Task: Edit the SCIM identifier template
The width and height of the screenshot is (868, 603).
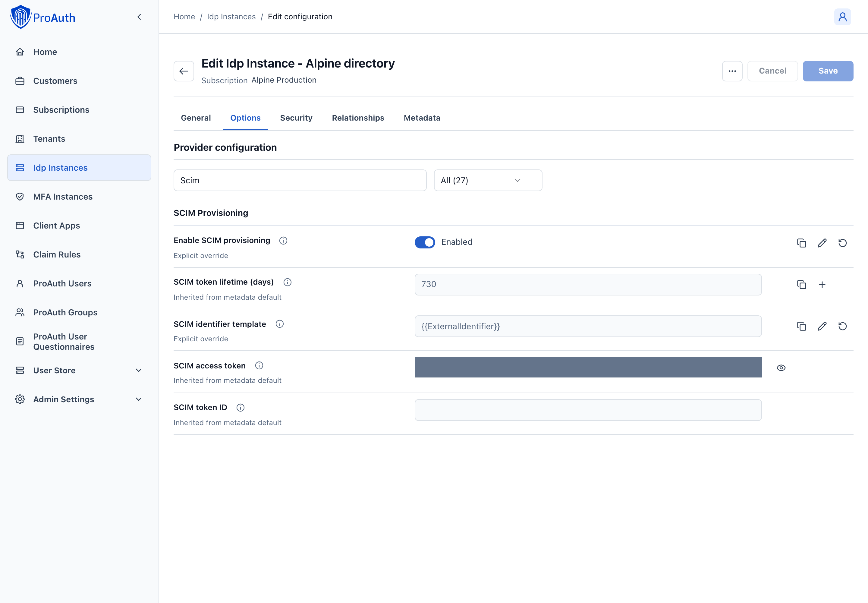Action: [x=822, y=326]
